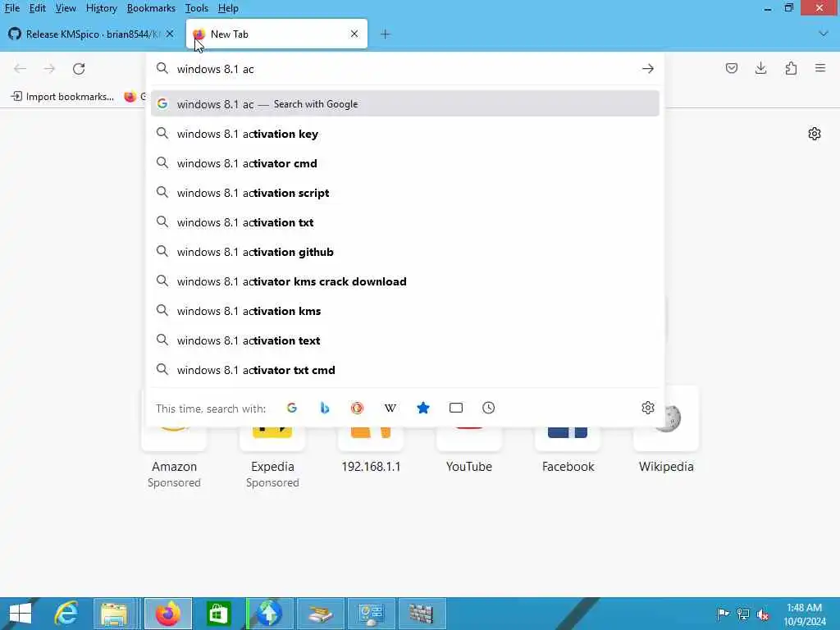Search bookmarks using the star icon
The height and width of the screenshot is (630, 840).
point(423,409)
